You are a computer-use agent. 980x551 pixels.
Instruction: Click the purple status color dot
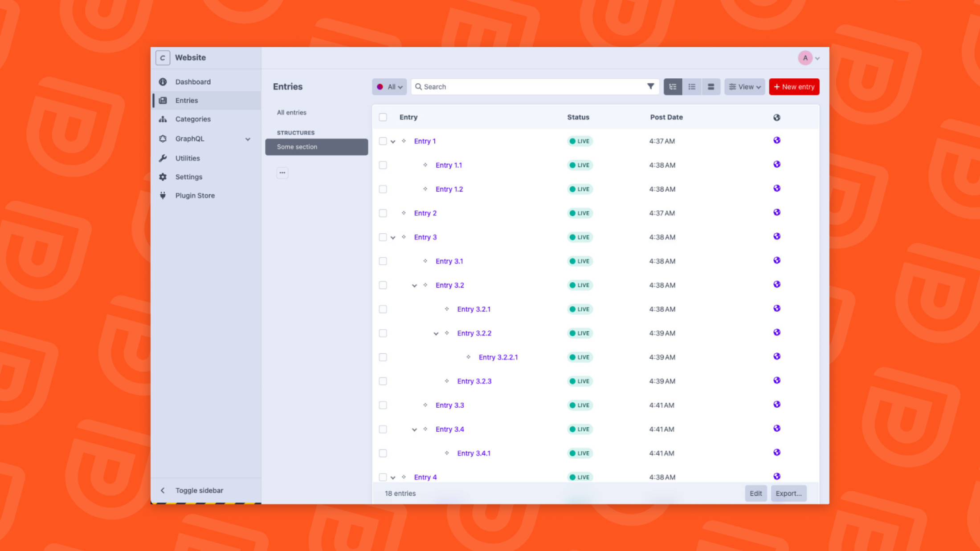tap(380, 87)
